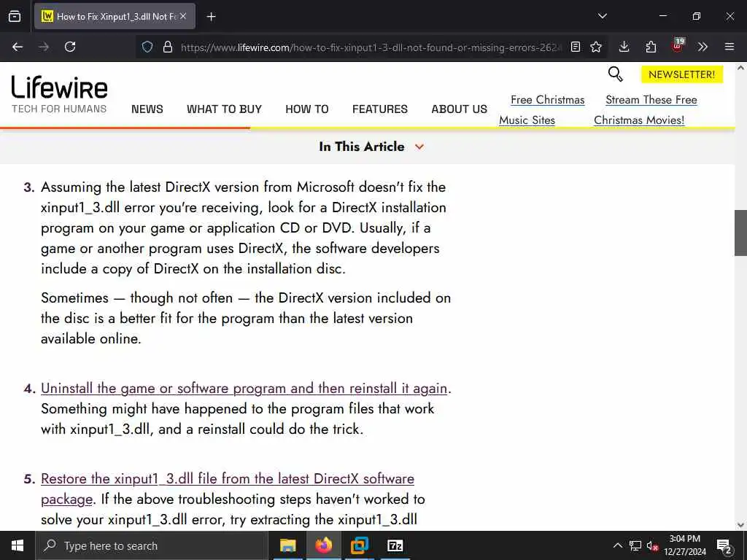The width and height of the screenshot is (747, 560).
Task: Open Firefox tab overview icon
Action: (x=15, y=16)
